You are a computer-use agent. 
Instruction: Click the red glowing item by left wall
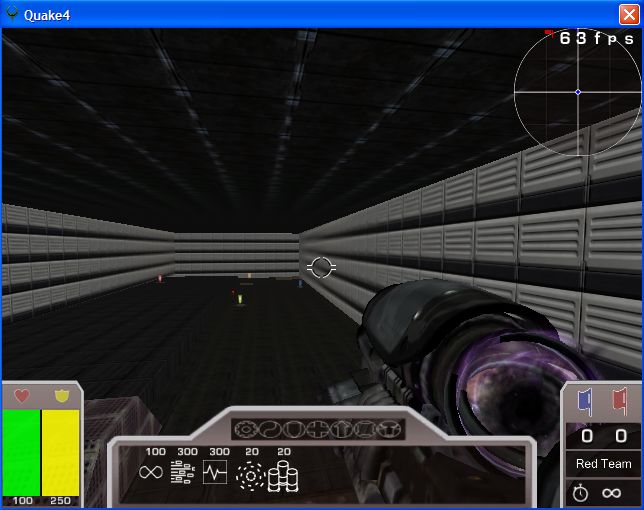click(160, 279)
